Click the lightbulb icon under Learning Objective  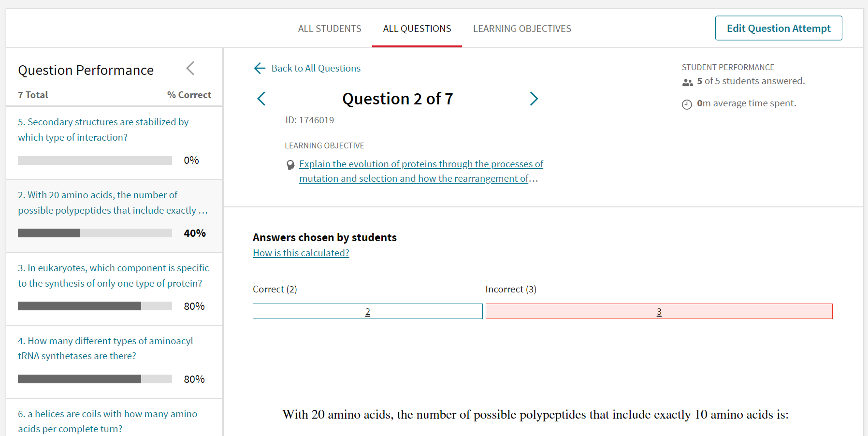point(290,164)
